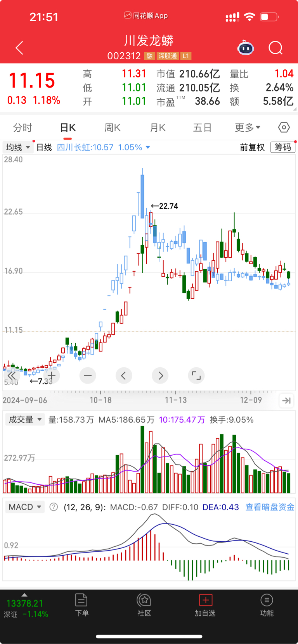Zoom in chart with plus icon

(x=52, y=375)
